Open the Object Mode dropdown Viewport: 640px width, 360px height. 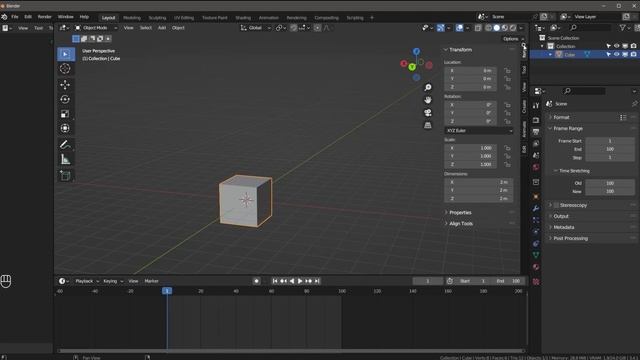tap(96, 28)
